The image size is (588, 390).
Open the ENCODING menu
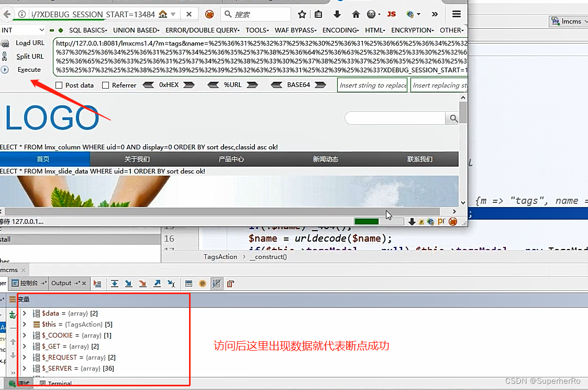tap(340, 30)
